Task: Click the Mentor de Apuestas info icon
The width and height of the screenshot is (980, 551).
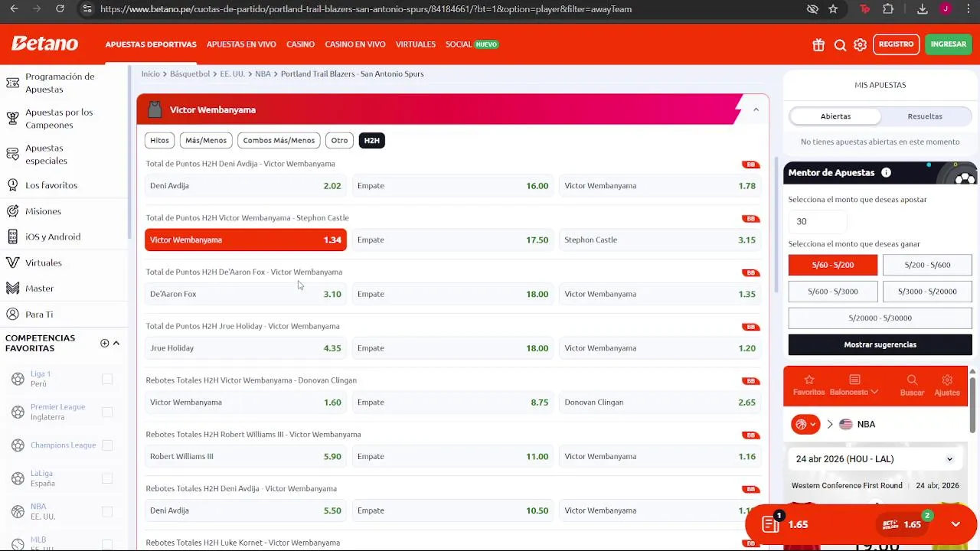Action: click(x=886, y=172)
